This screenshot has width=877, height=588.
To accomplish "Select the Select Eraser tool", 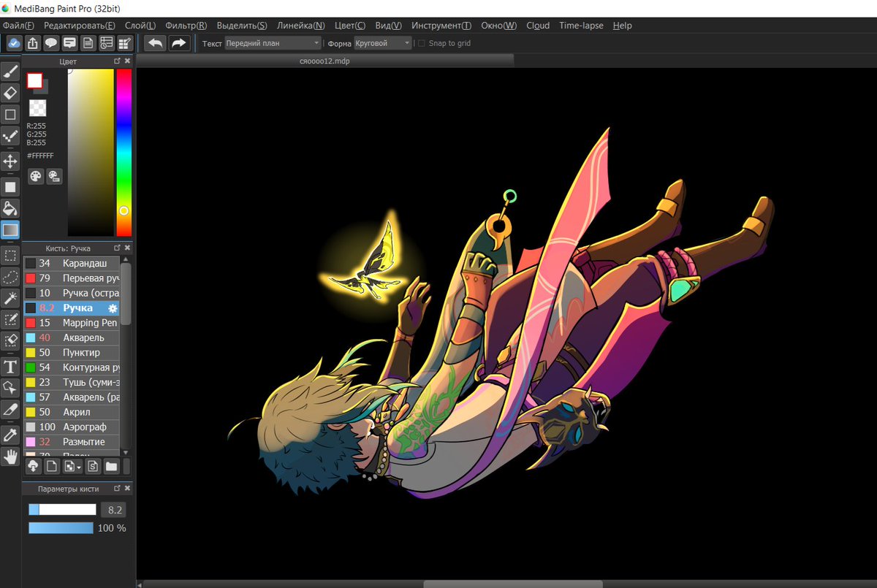I will 10,340.
